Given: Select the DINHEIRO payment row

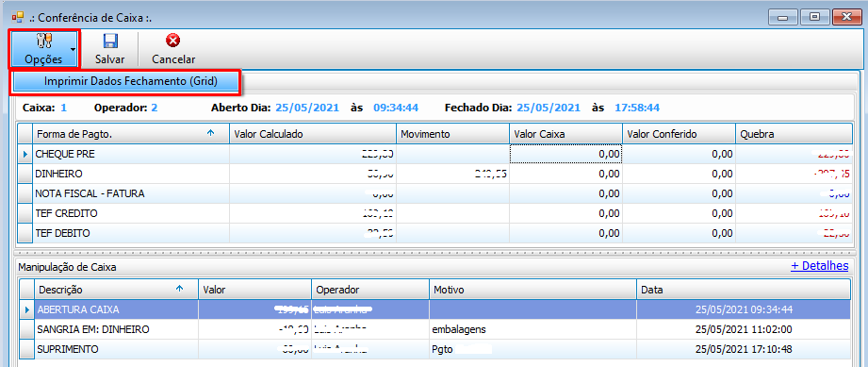Looking at the screenshot, I should (x=434, y=174).
